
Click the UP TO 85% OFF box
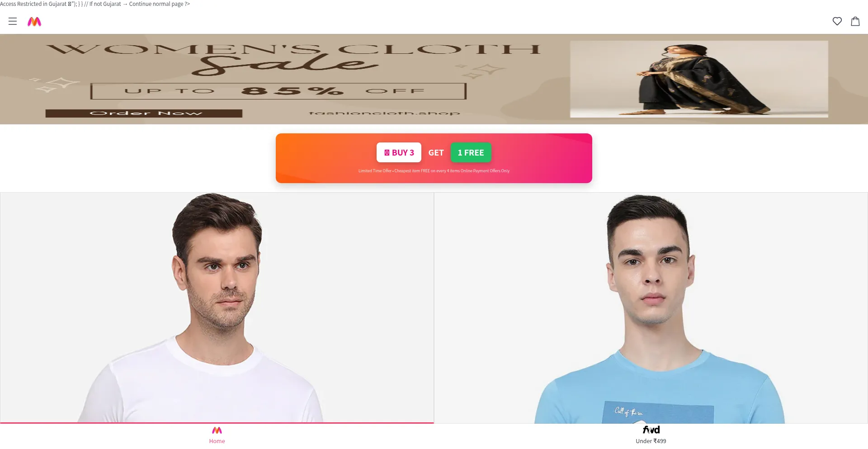(x=278, y=91)
